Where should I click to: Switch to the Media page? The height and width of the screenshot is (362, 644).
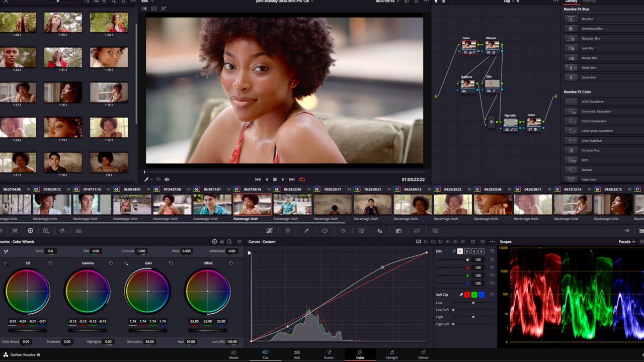pos(234,354)
